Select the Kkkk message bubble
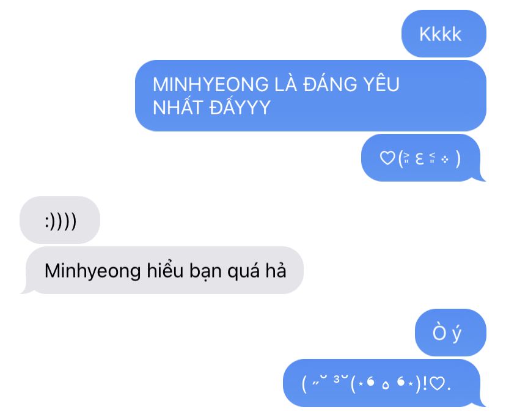This screenshot has height=420, width=506. 444,34
